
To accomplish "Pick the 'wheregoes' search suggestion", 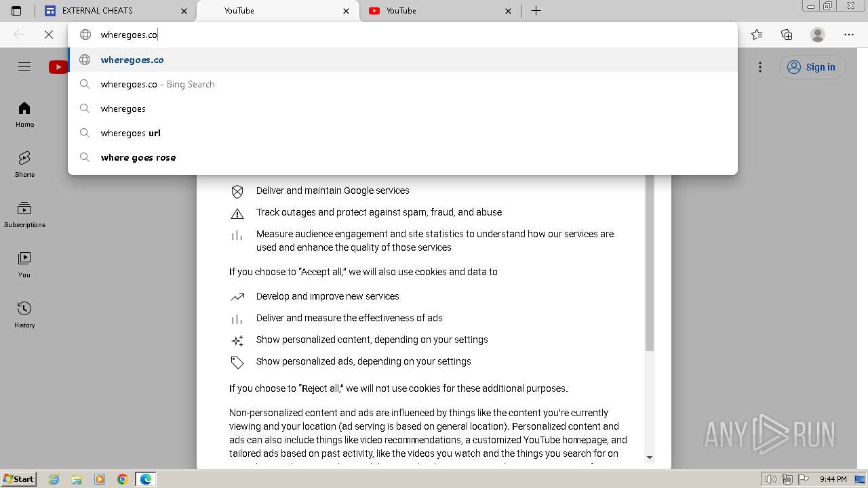I will (x=403, y=108).
